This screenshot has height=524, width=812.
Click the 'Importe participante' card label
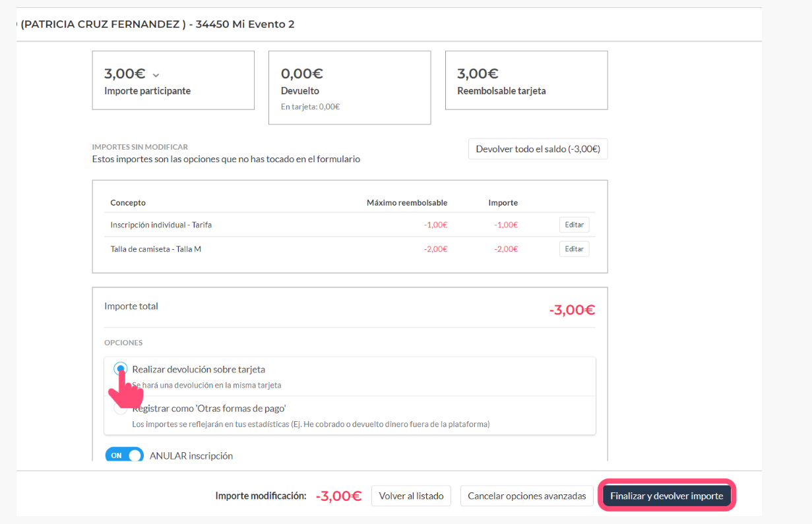[x=147, y=91]
